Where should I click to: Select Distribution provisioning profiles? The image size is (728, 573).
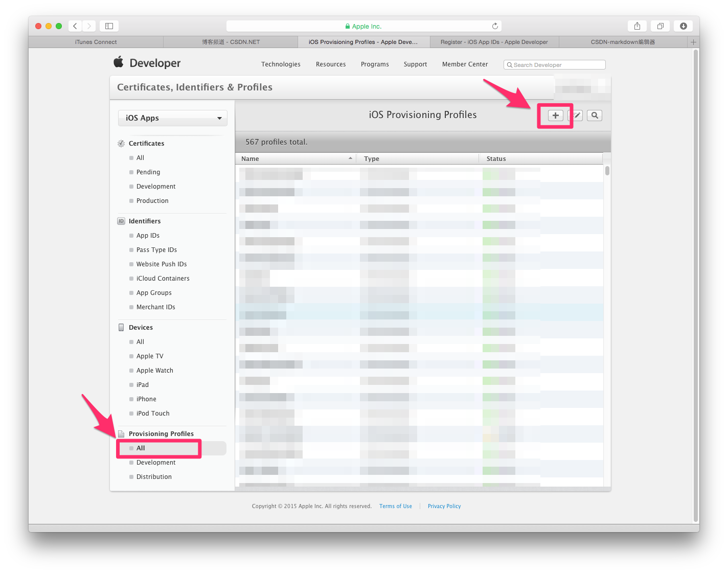coord(154,477)
